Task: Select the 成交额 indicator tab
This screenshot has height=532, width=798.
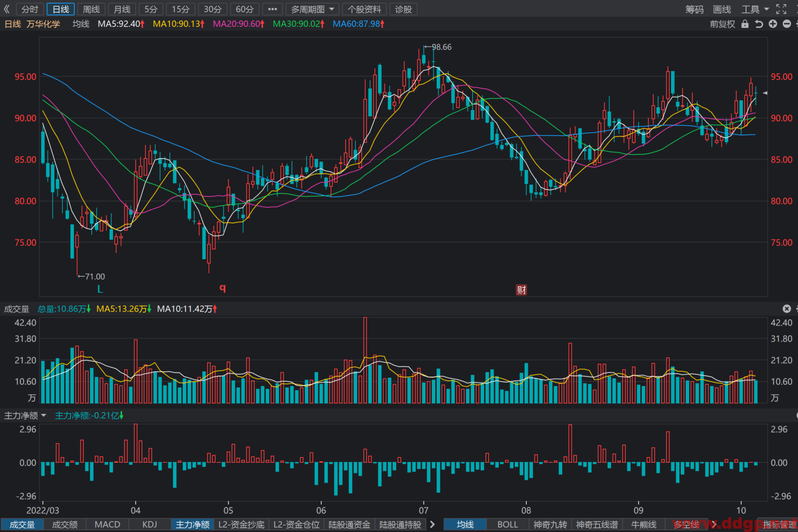Action: click(x=65, y=525)
